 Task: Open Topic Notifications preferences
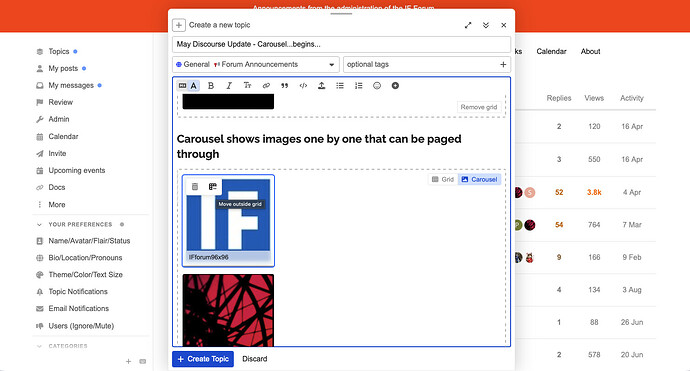78,292
